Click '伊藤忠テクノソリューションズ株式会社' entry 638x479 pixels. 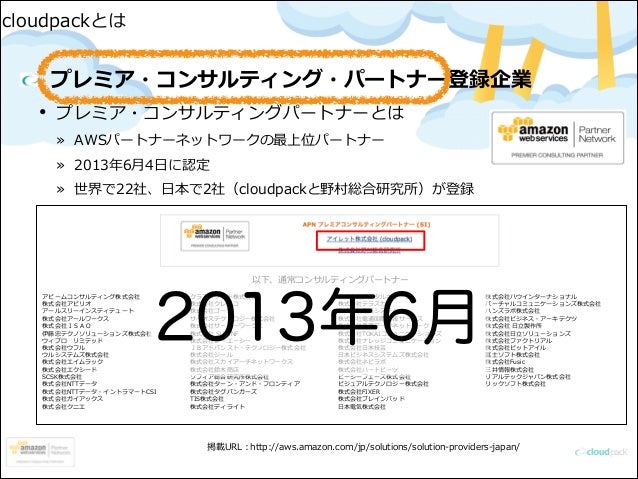pyautogui.click(x=96, y=333)
